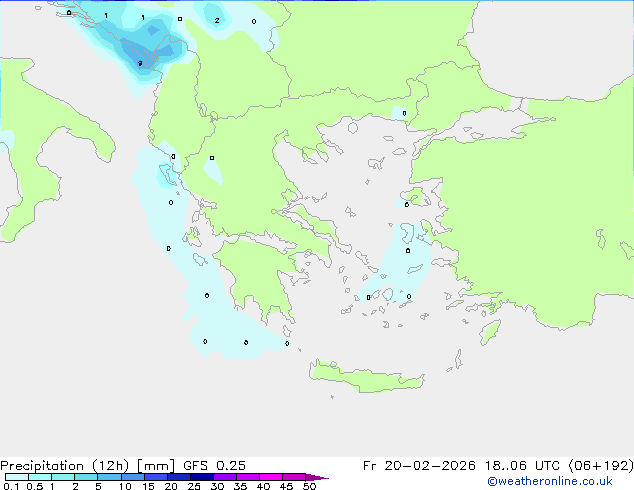Select the "20" legend scale label
This screenshot has width=634, height=490.
[x=171, y=486]
